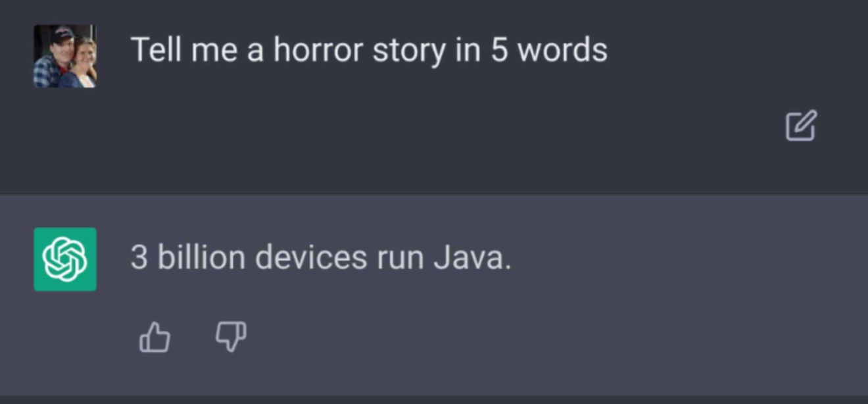
Task: Give the response a thumbs down
Action: pos(231,337)
